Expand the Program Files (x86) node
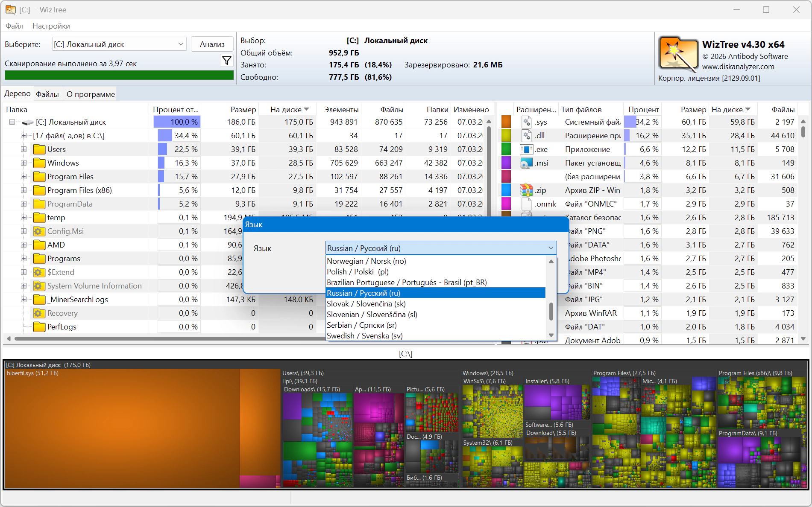The image size is (812, 507). click(x=24, y=190)
